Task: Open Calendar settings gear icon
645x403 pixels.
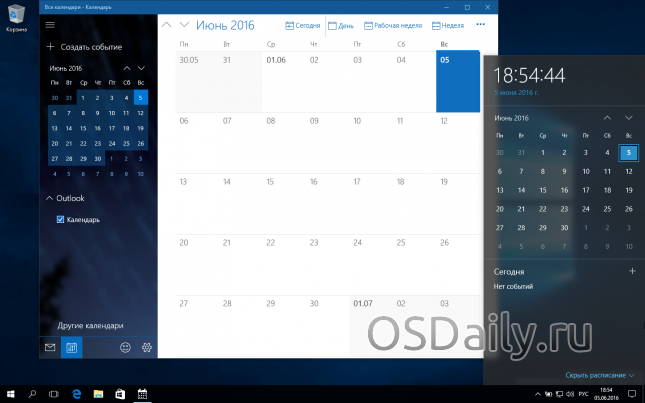Action: tap(146, 347)
